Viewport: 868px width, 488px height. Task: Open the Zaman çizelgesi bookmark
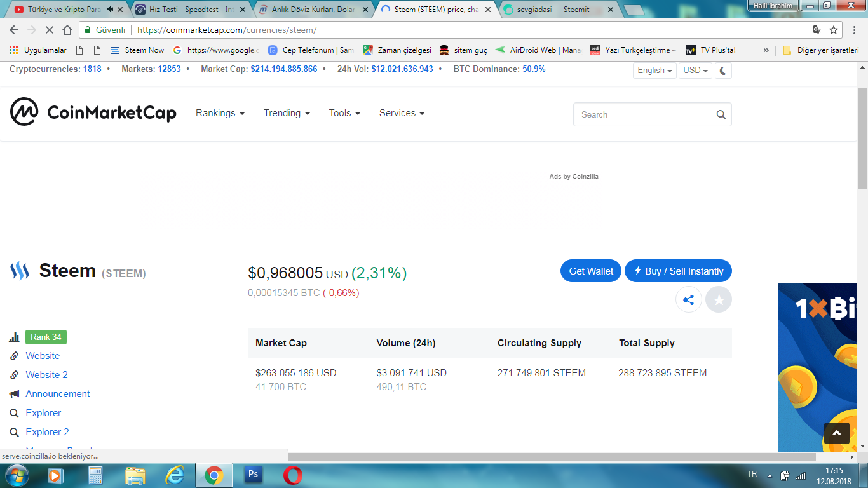click(x=397, y=50)
